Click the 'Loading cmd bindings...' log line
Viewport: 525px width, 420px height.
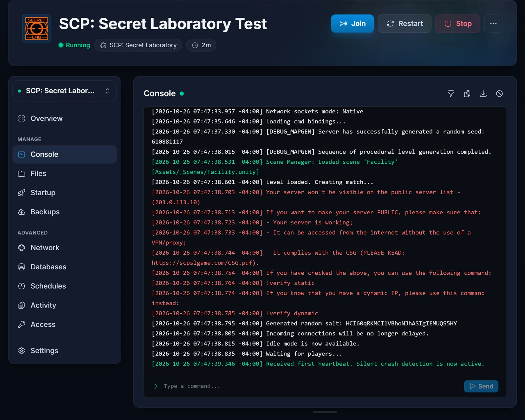[248, 122]
